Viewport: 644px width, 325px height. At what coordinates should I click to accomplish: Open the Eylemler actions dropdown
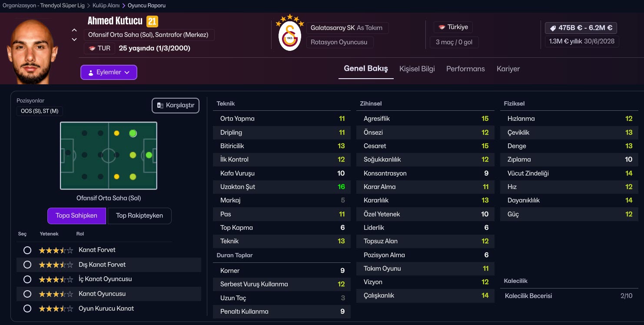click(109, 73)
